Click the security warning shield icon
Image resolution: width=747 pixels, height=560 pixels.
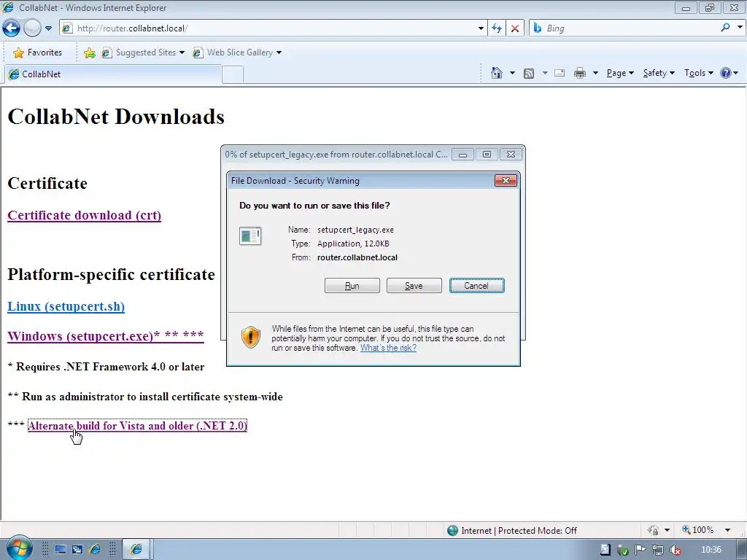click(251, 337)
